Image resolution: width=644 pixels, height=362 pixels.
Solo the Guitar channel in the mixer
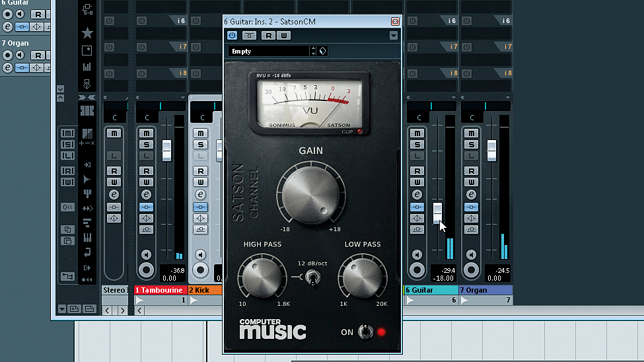click(x=417, y=144)
